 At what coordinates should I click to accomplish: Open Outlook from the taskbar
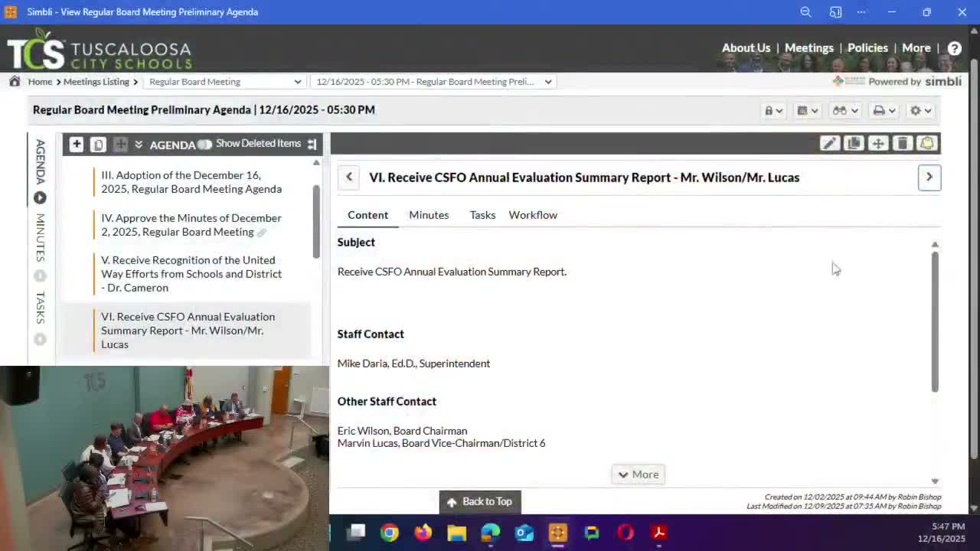pos(524,533)
